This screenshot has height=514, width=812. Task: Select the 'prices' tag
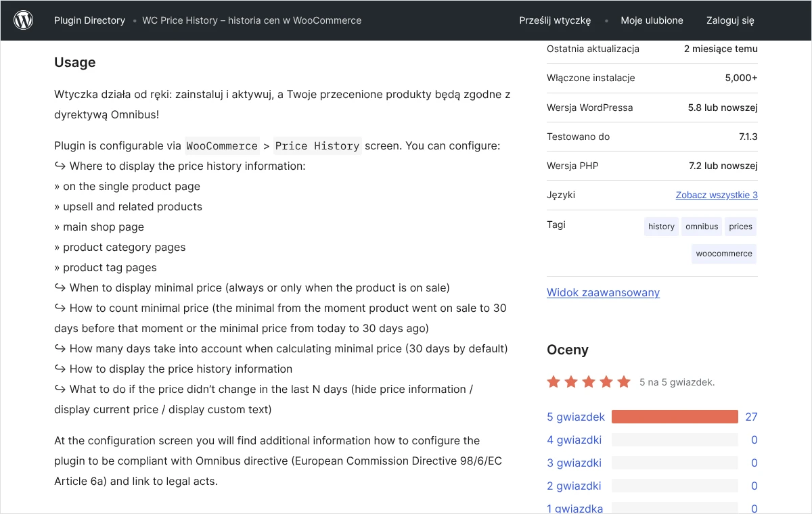(740, 227)
